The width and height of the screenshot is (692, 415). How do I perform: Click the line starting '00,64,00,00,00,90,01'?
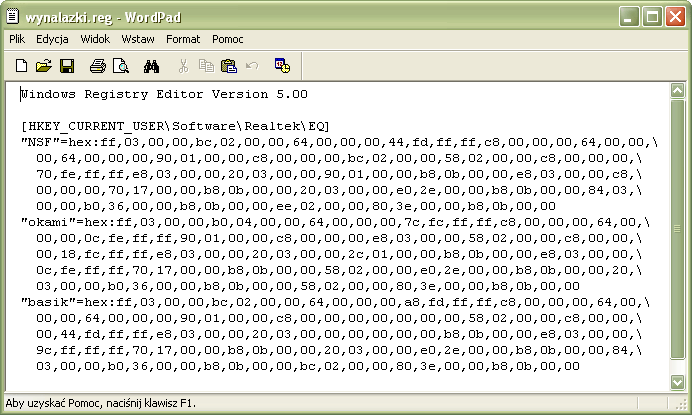click(x=339, y=158)
